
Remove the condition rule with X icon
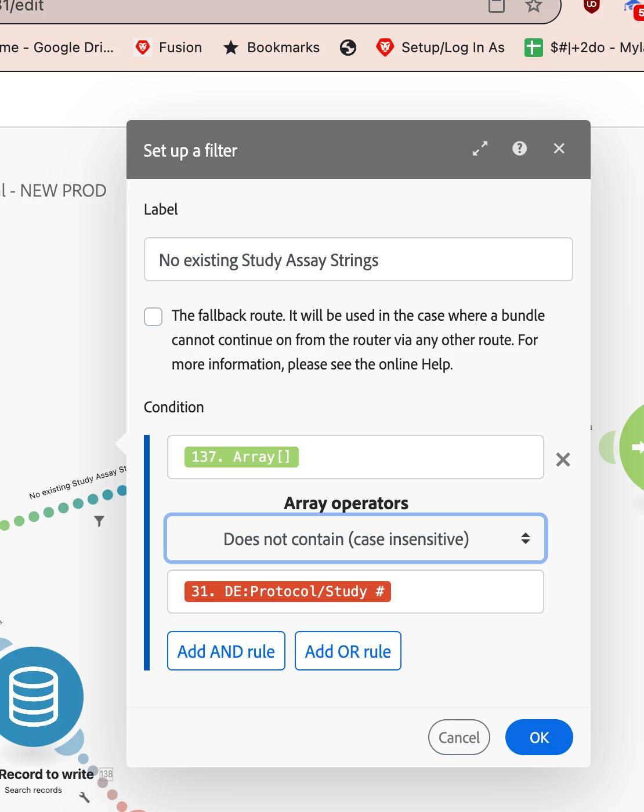563,460
